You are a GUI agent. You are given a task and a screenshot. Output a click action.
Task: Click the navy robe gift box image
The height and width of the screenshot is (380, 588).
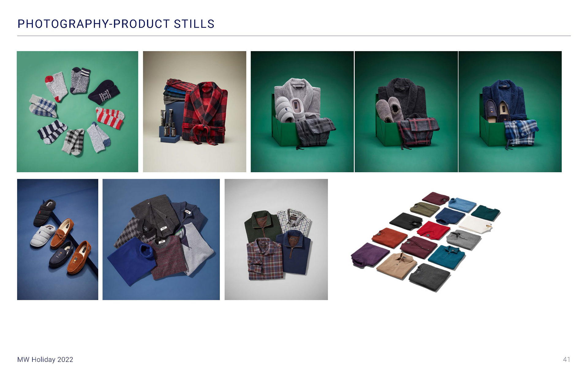tap(510, 112)
